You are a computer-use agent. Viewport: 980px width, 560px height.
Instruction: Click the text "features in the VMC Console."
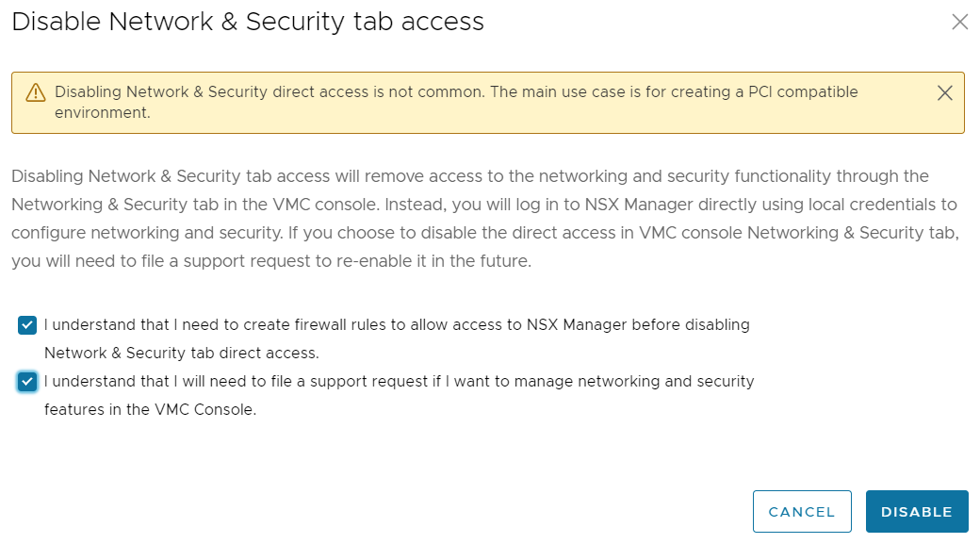pyautogui.click(x=150, y=410)
